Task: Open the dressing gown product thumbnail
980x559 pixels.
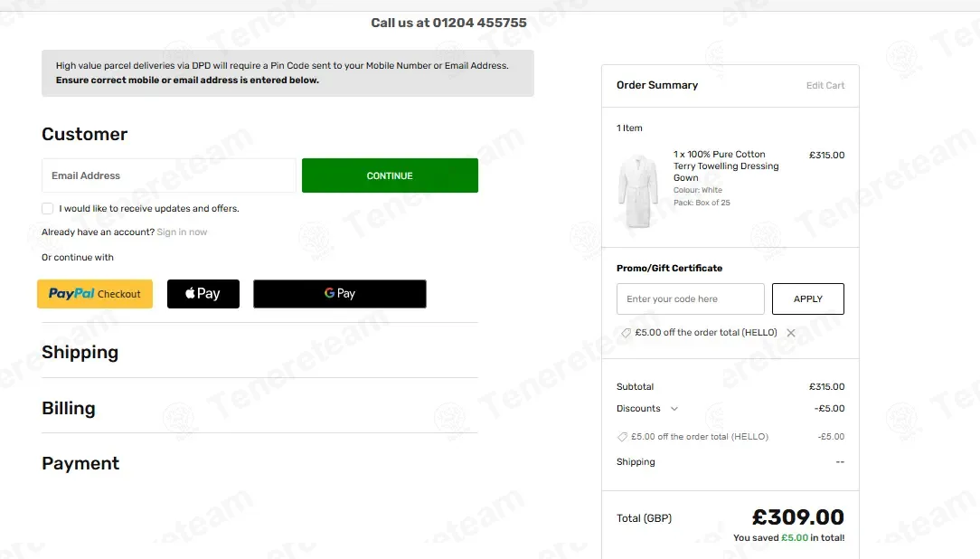Action: pyautogui.click(x=638, y=191)
